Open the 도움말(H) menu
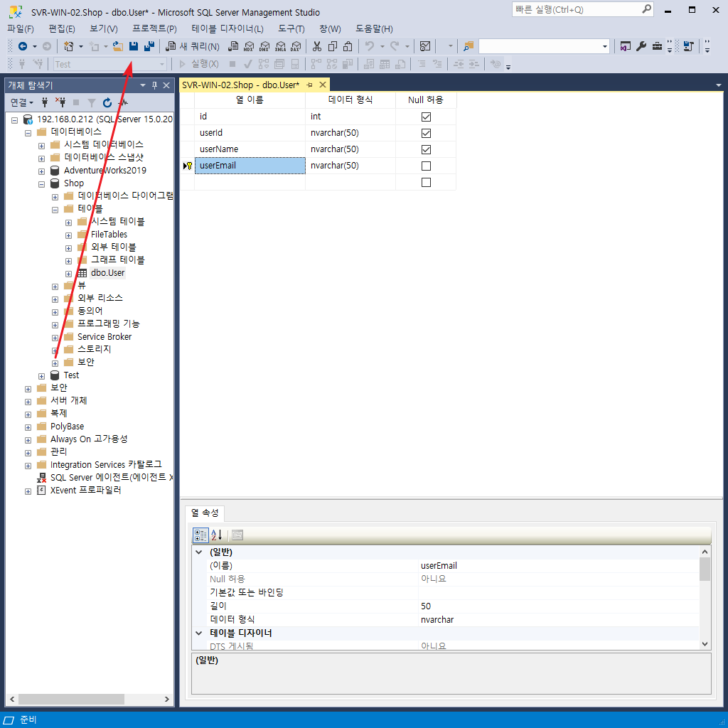The image size is (728, 728). pyautogui.click(x=374, y=28)
